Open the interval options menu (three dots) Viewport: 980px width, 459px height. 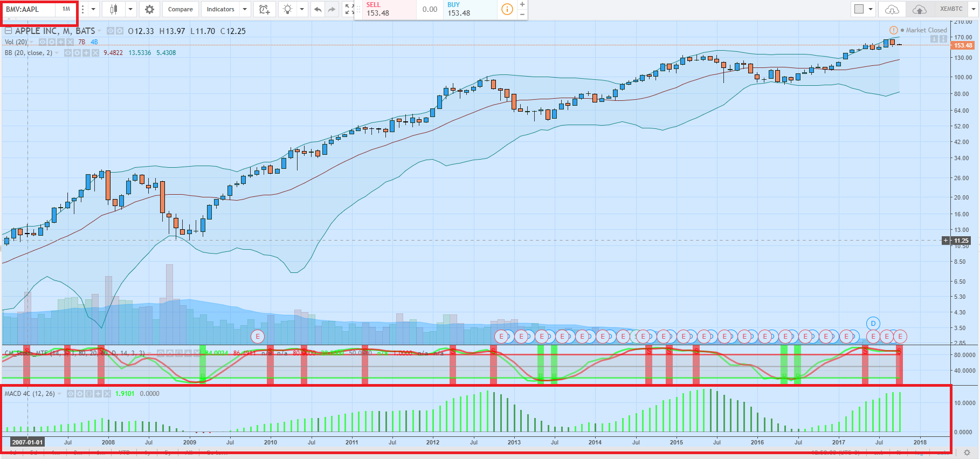pyautogui.click(x=82, y=9)
